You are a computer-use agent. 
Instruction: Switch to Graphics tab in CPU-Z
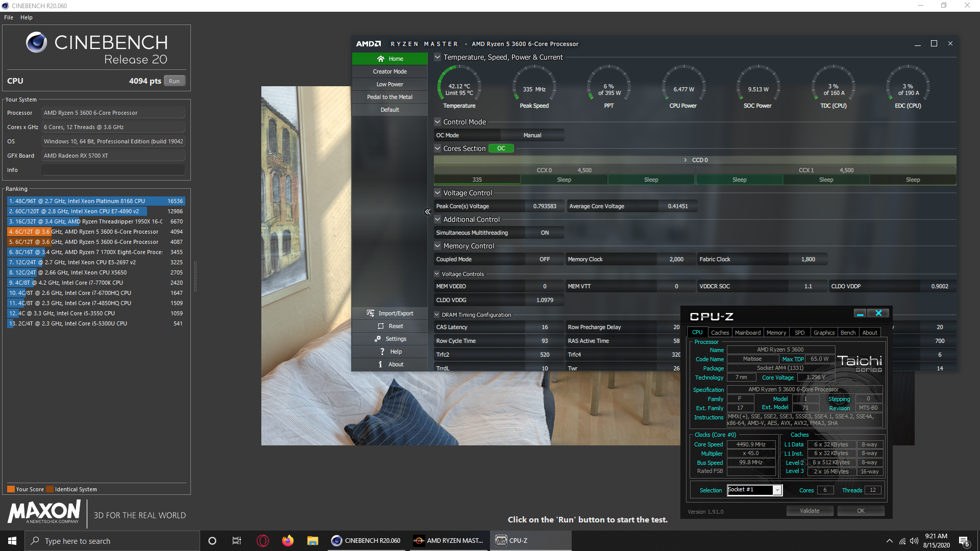click(824, 333)
